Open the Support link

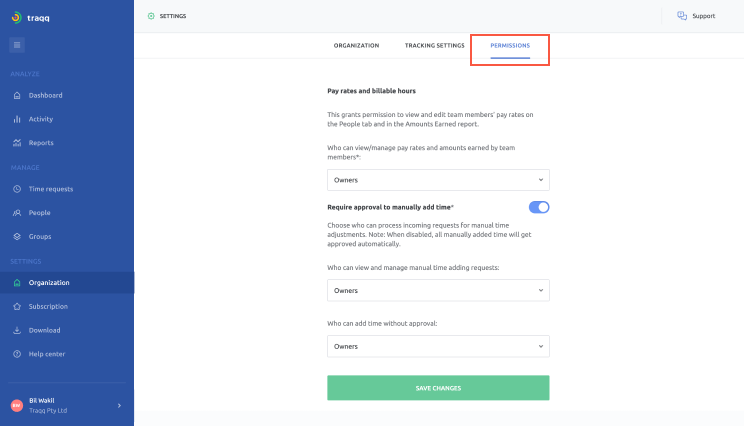tap(696, 16)
